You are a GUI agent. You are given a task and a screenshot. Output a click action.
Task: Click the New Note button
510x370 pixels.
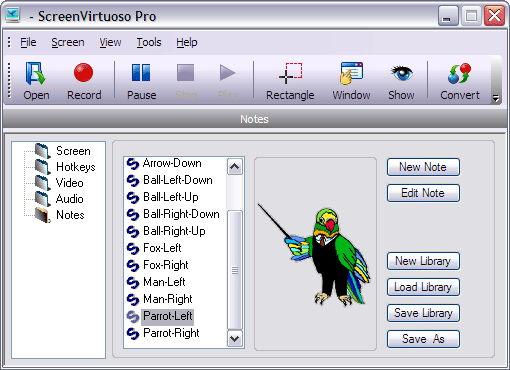tap(423, 167)
